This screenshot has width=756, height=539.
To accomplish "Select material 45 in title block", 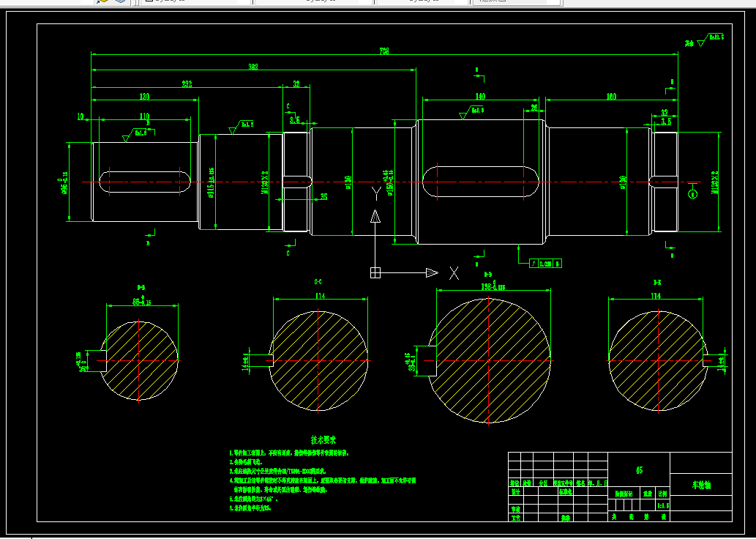I will pos(640,470).
